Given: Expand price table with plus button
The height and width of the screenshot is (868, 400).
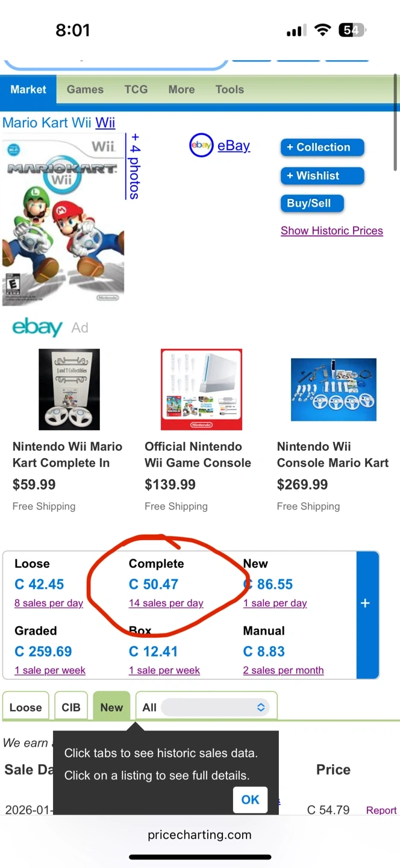Looking at the screenshot, I should (365, 603).
